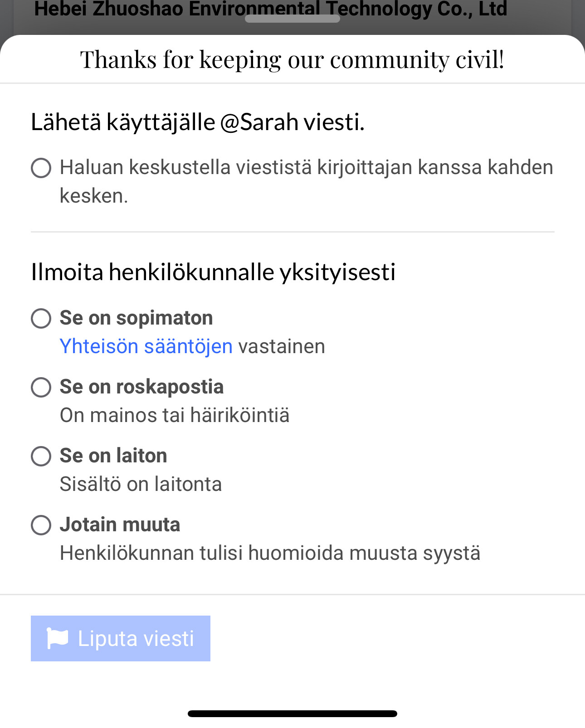Click the flag icon on Liputa viesti
The height and width of the screenshot is (728, 585).
(x=58, y=638)
